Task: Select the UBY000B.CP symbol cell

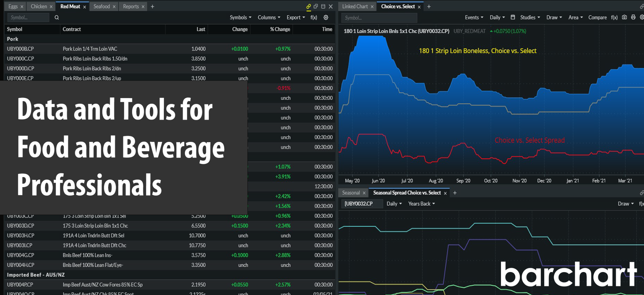Action: click(x=20, y=49)
